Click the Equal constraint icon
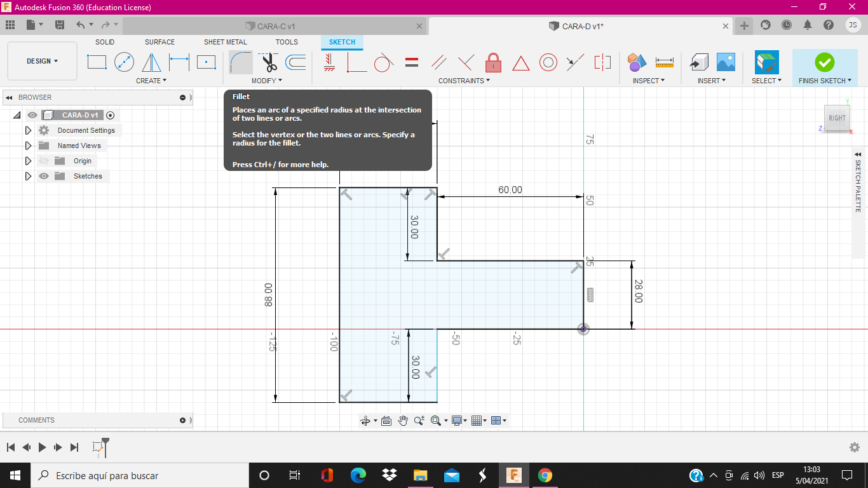The height and width of the screenshot is (488, 868). pyautogui.click(x=412, y=62)
